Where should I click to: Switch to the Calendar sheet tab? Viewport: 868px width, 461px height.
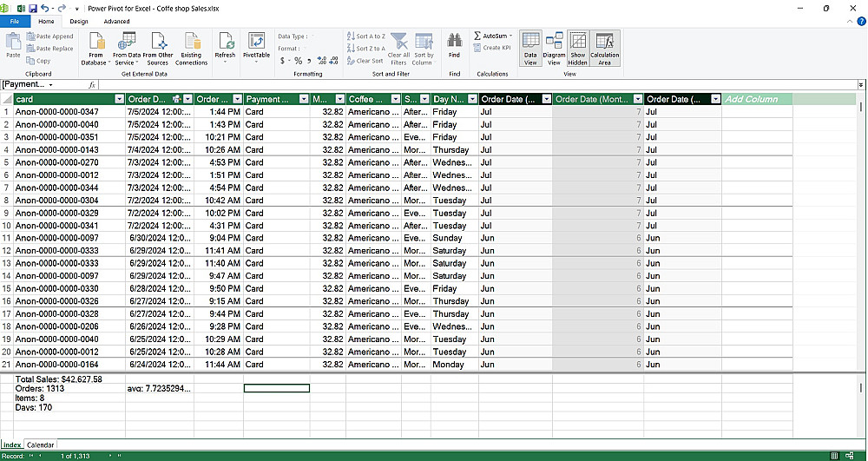(41, 445)
